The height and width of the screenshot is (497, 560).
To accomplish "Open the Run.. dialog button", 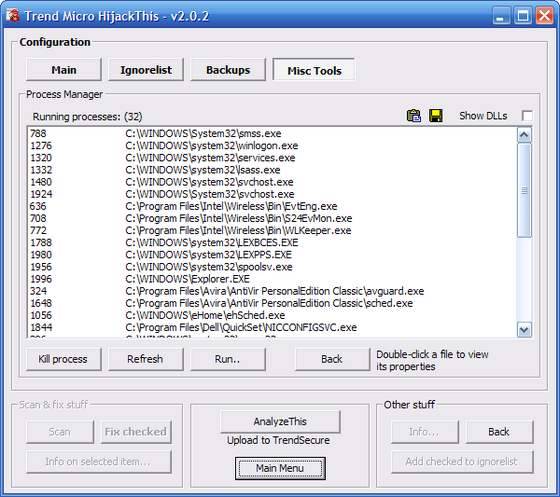I will pyautogui.click(x=228, y=359).
